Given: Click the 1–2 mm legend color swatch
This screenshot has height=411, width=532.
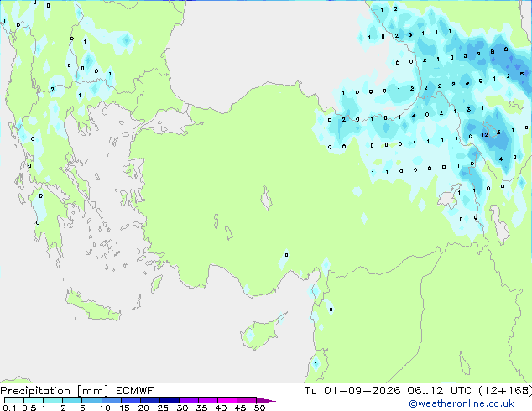Looking at the screenshot, I should pyautogui.click(x=53, y=400).
